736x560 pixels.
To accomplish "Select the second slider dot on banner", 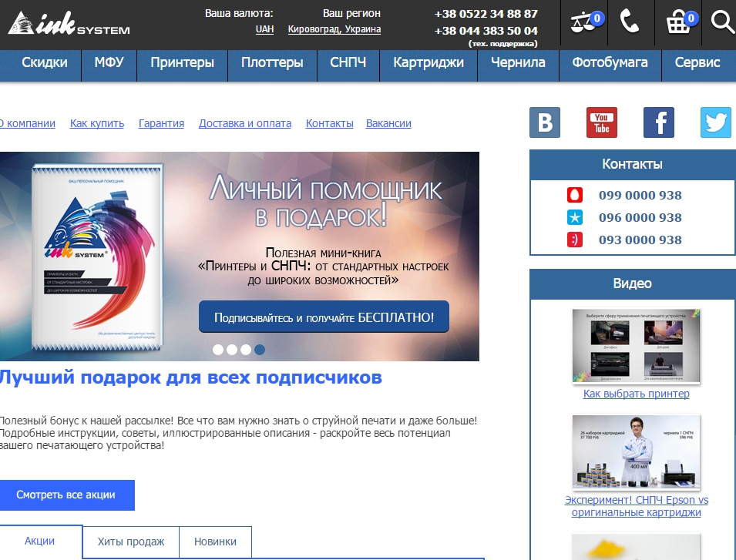I will [232, 350].
